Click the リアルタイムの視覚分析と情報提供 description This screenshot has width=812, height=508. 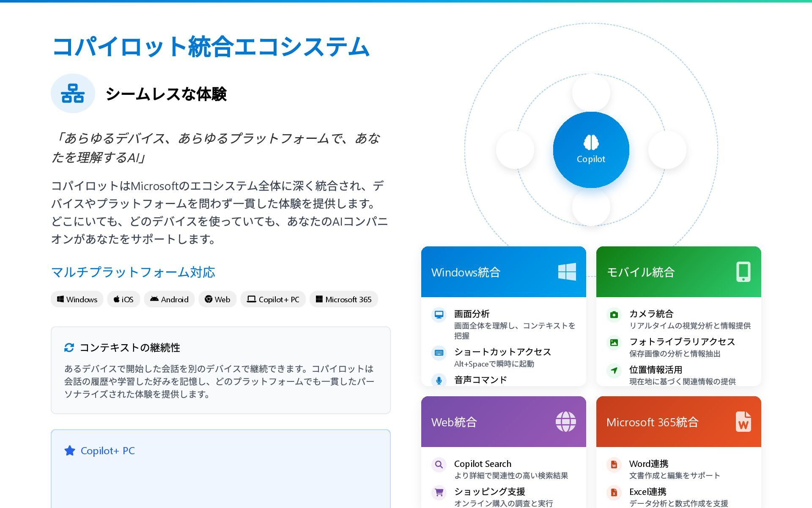pyautogui.click(x=690, y=326)
